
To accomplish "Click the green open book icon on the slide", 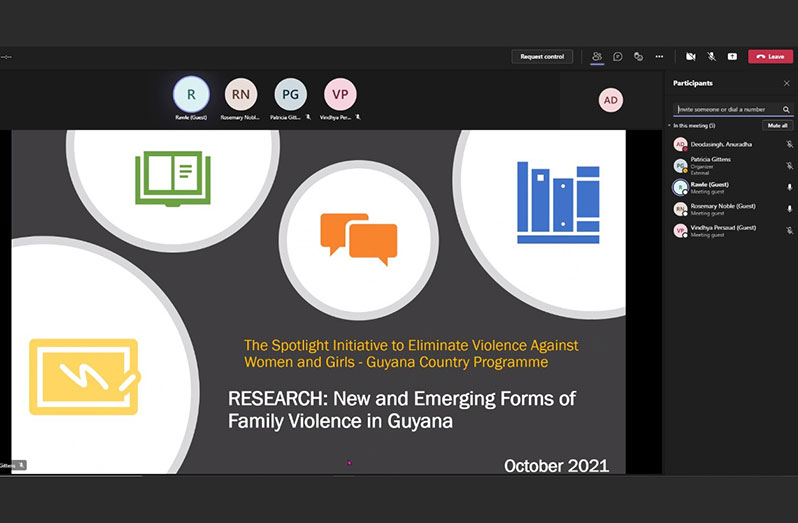I will tap(173, 179).
